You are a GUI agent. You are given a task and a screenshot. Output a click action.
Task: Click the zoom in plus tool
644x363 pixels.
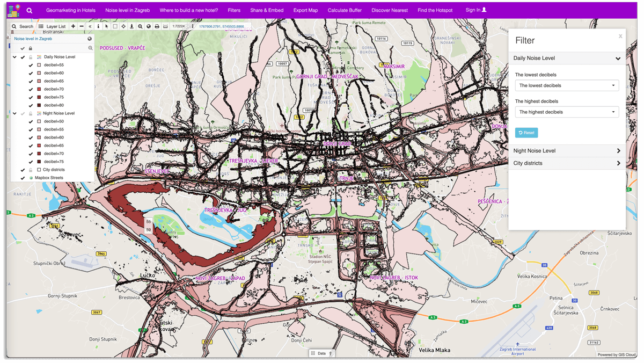click(73, 26)
